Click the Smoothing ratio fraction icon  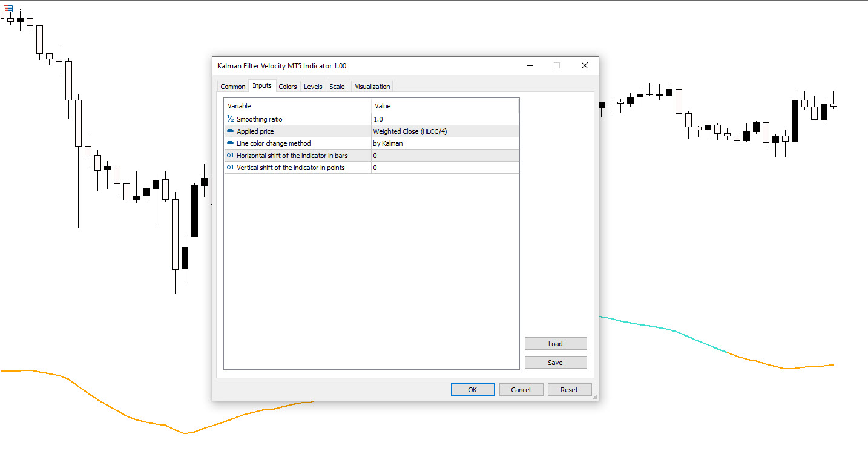(x=230, y=119)
